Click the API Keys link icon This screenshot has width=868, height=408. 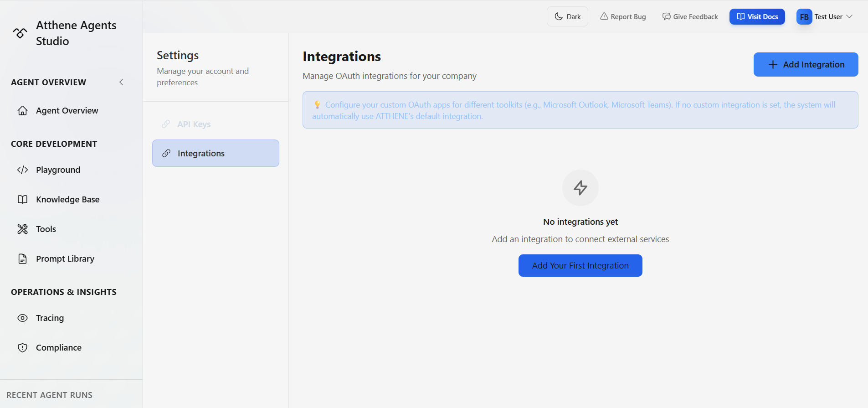tap(166, 124)
